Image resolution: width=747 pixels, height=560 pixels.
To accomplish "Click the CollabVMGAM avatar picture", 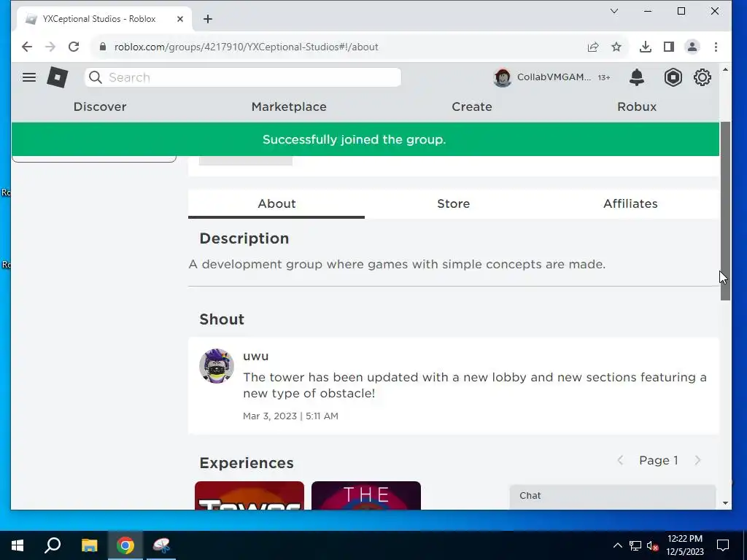I will 502,77.
